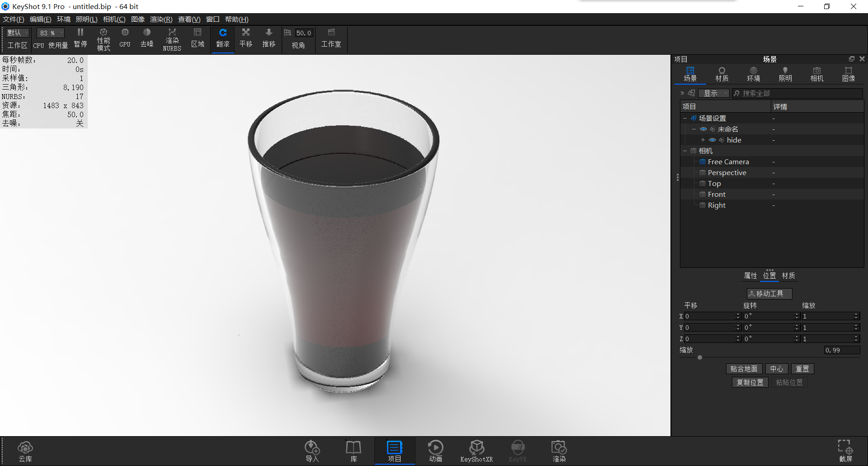Enable 去噪 (denoise) in the toolbar
Viewport: 868px width, 466px height.
click(146, 39)
